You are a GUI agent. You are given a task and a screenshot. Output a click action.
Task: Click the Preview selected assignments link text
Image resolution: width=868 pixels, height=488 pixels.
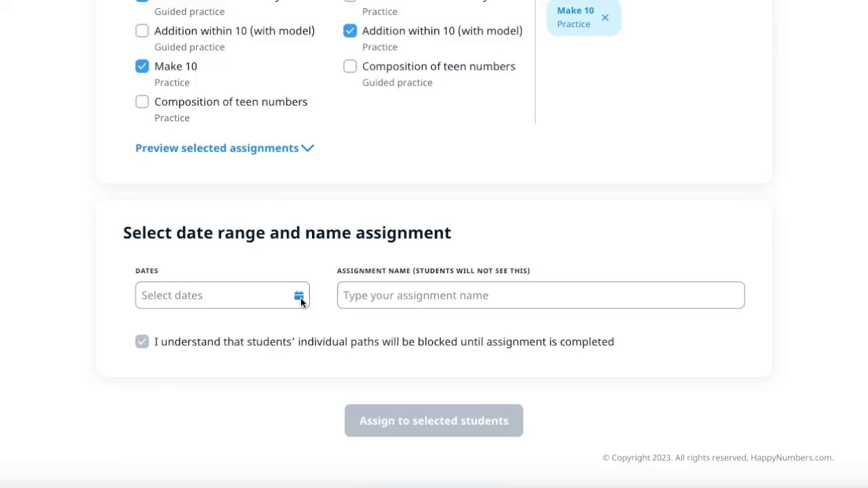(217, 148)
